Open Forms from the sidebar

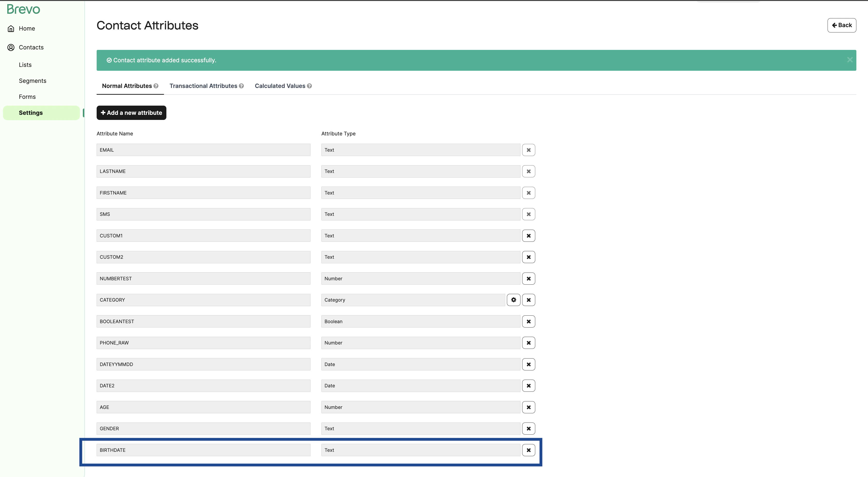[x=27, y=97]
